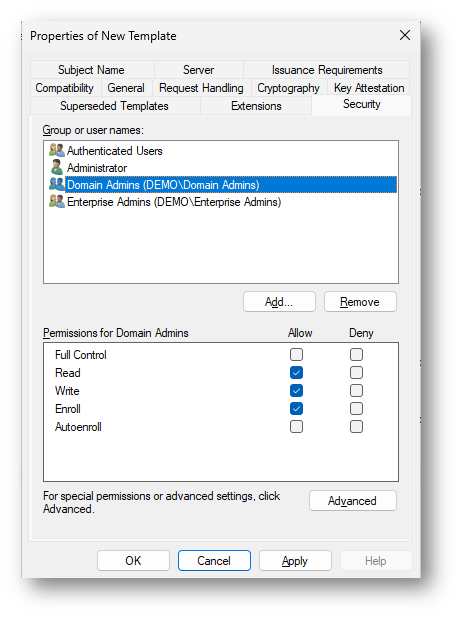The height and width of the screenshot is (620, 463).
Task: Apply the template changes
Action: (295, 561)
